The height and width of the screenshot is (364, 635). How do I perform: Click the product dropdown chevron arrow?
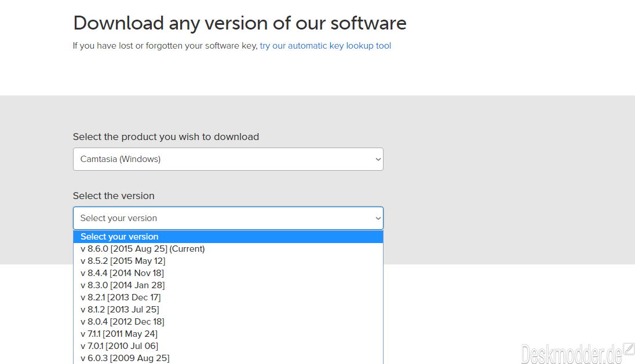pos(378,159)
